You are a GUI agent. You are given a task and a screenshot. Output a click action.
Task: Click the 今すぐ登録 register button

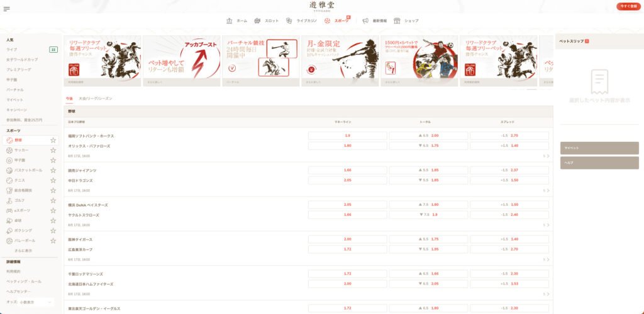click(628, 6)
